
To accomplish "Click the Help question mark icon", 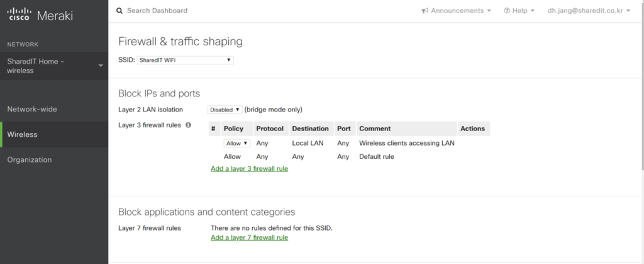I will (x=507, y=11).
